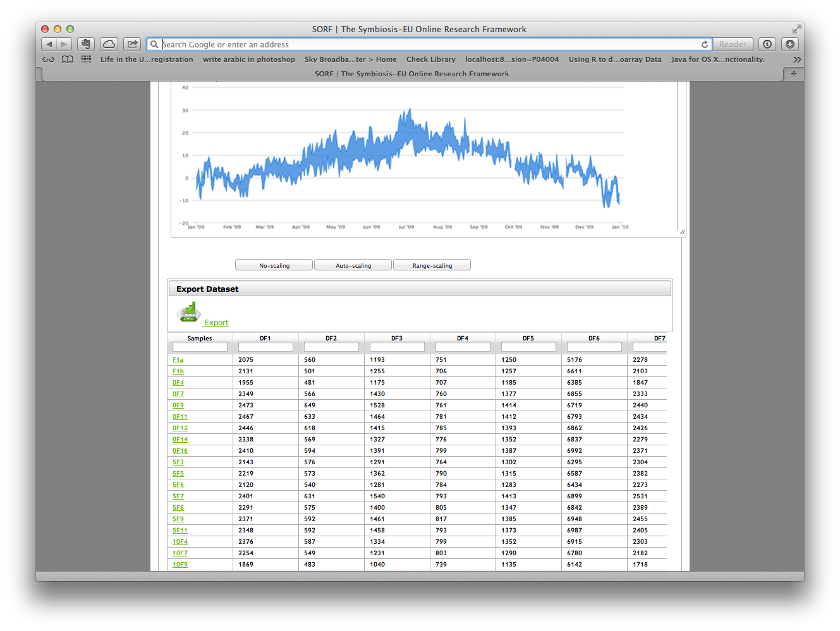Apply Auto-scaling to the chart
The height and width of the screenshot is (631, 840).
353,265
